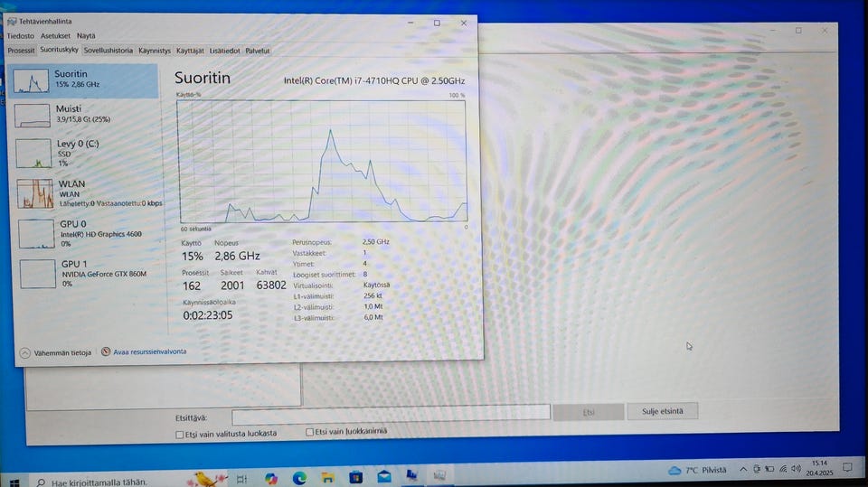The image size is (868, 487).
Task: Open Task View from the taskbar
Action: (242, 479)
